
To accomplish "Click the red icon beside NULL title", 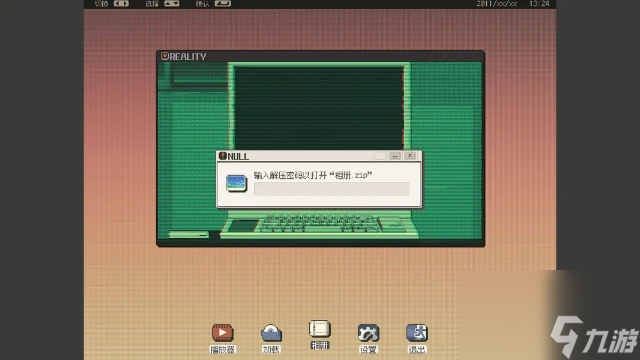I will point(222,156).
